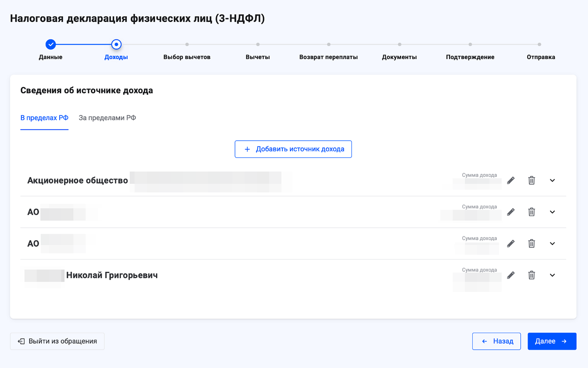
Task: Remove the third АО income entry
Action: tap(532, 244)
